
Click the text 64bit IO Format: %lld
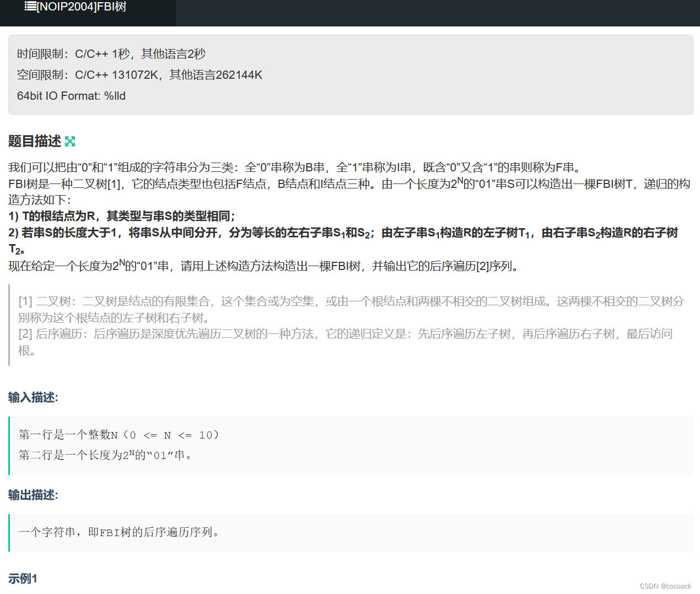click(x=72, y=96)
